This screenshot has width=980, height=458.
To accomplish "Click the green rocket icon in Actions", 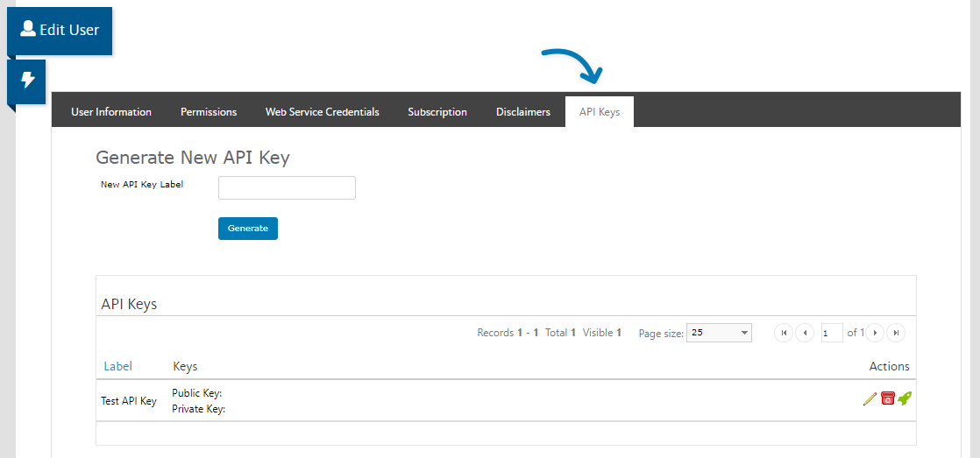I will click(905, 399).
